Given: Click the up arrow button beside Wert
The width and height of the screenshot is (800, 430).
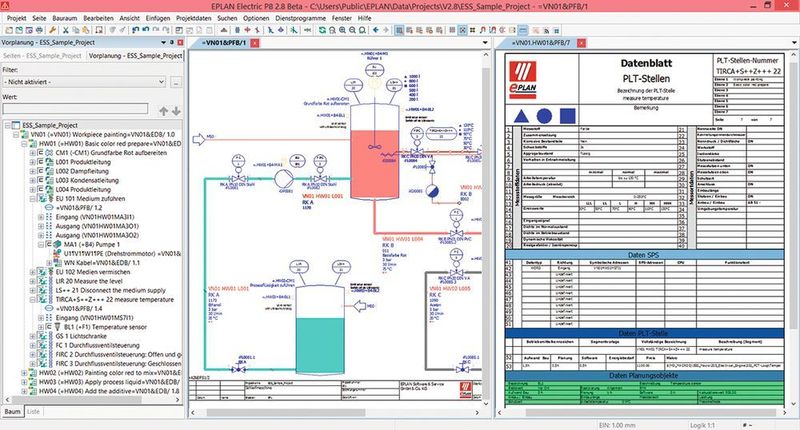Looking at the screenshot, I should click(x=163, y=111).
